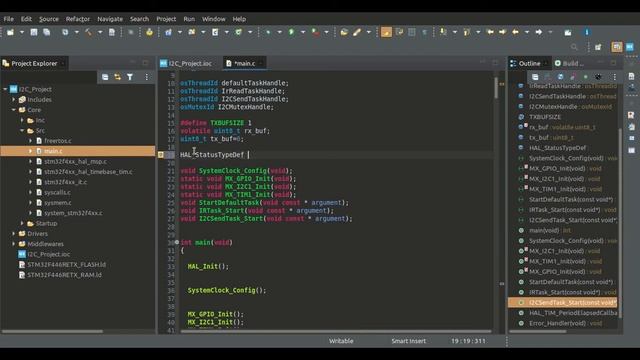Click the Save toolbar icon
The width and height of the screenshot is (640, 360).
pos(34,32)
